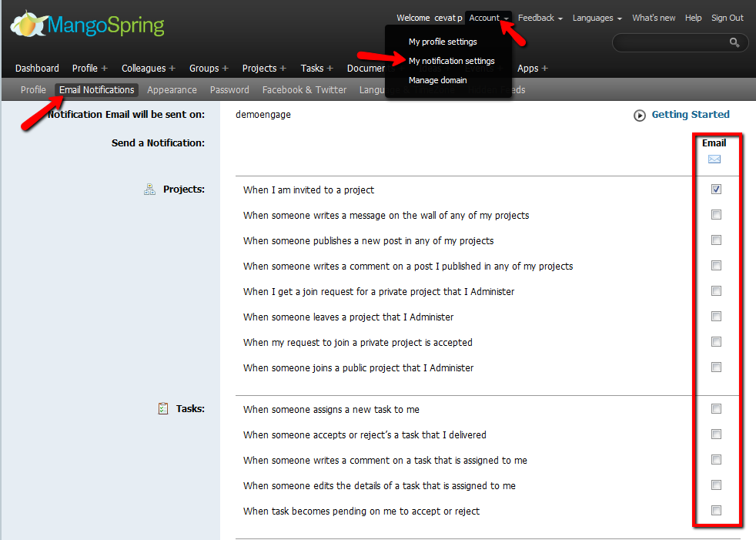Check 'comment on a post I published' box
This screenshot has width=756, height=540.
click(x=717, y=266)
